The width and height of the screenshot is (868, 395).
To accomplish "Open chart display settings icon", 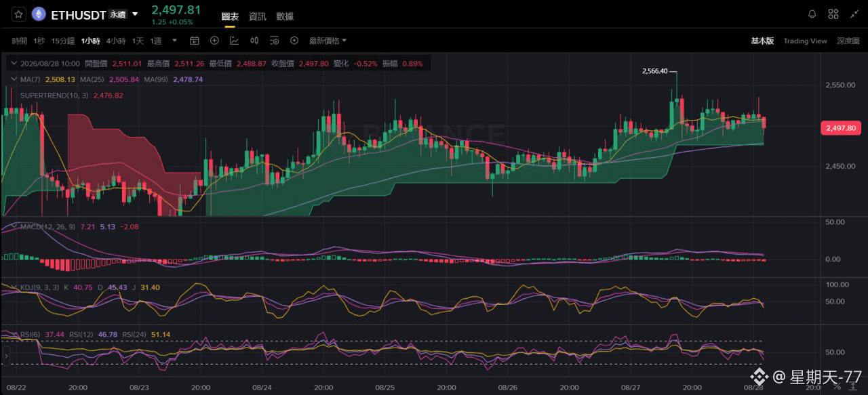I will coord(274,41).
